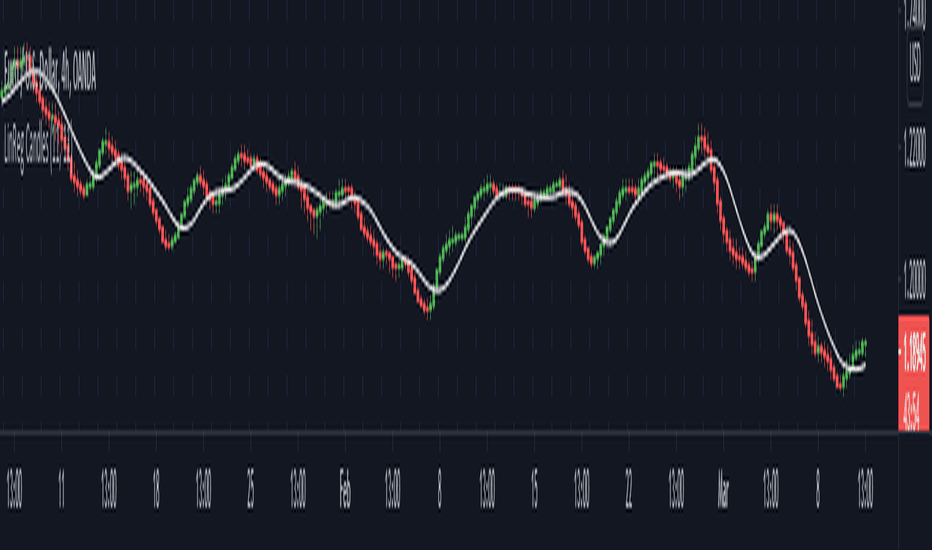The width and height of the screenshot is (932, 550).
Task: Click the 1.2200 price scale label
Action: (x=915, y=147)
